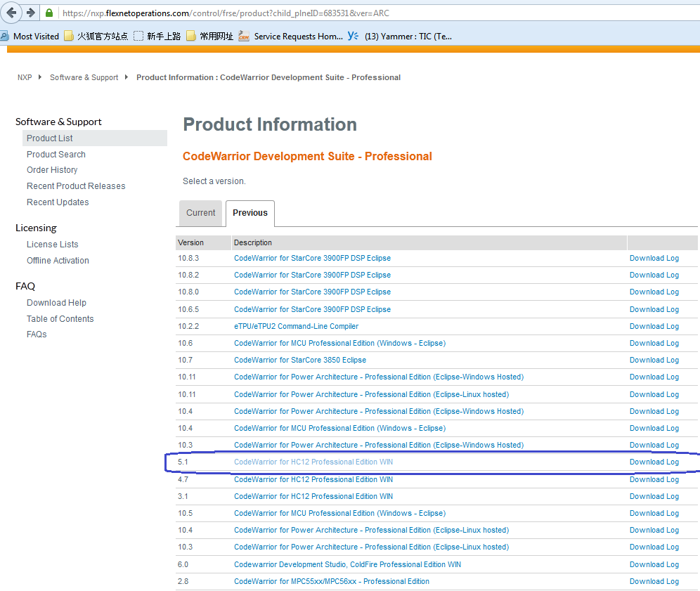Viewport: 700px width, 591px height.
Task: Open Product Search in sidebar
Action: click(x=56, y=155)
